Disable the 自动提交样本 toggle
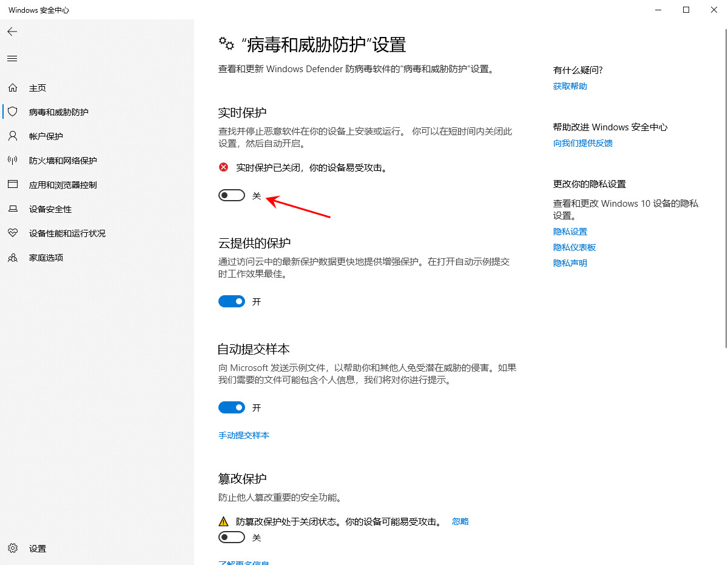This screenshot has height=565, width=728. [x=232, y=408]
